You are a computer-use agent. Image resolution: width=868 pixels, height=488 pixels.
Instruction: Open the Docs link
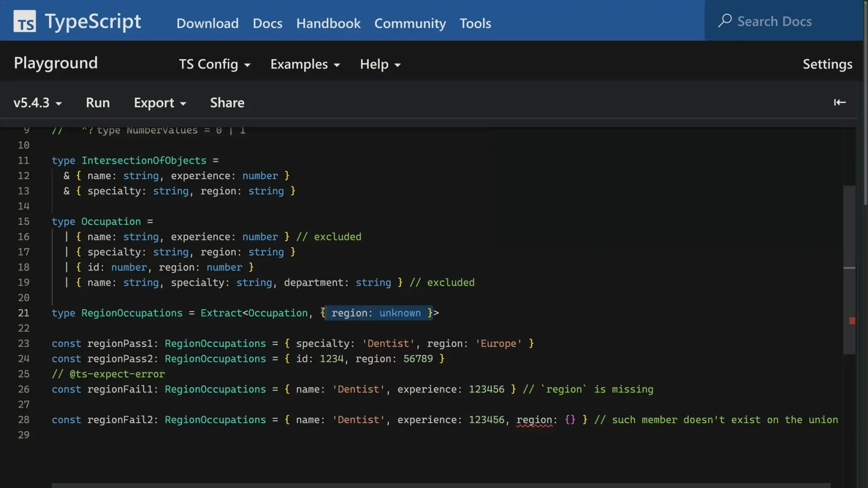tap(267, 23)
